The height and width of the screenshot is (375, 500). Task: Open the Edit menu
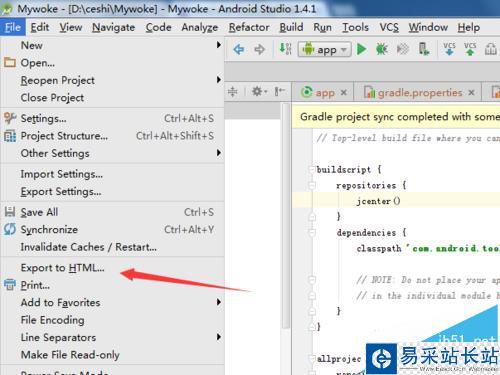(40, 27)
